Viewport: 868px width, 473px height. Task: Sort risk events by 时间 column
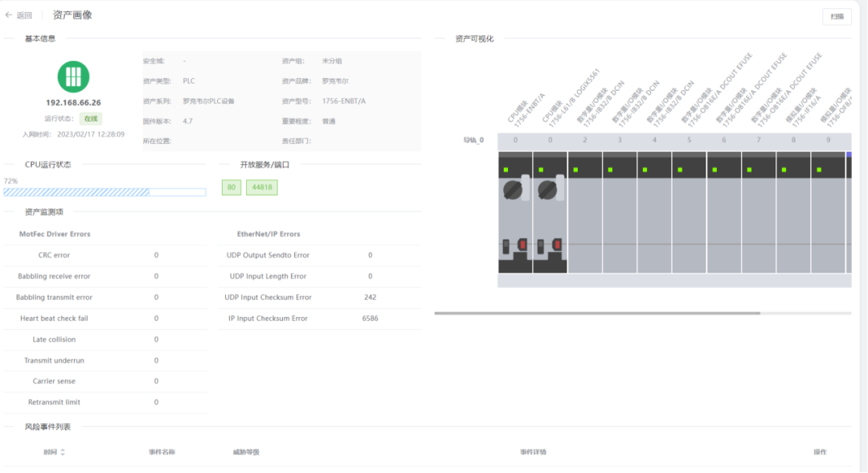[x=63, y=452]
